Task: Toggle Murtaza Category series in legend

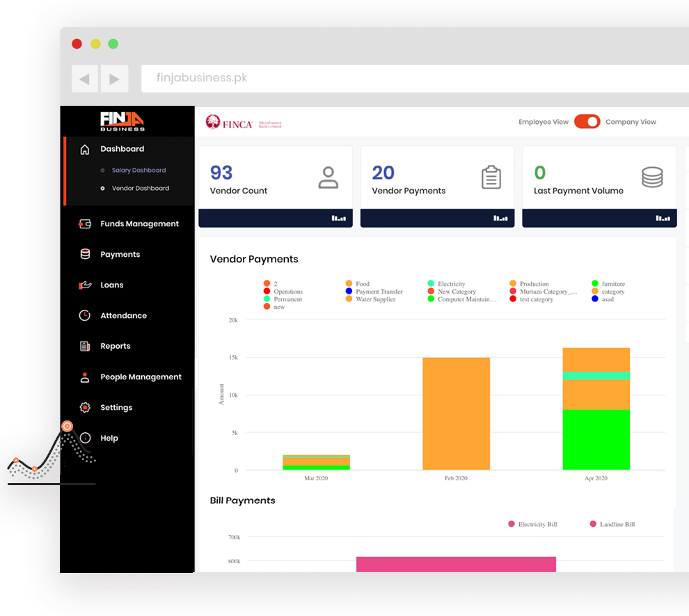Action: pos(544,292)
